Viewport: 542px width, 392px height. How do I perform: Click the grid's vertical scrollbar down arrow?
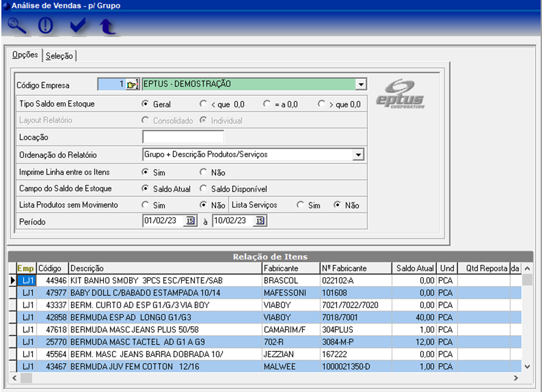(x=527, y=366)
